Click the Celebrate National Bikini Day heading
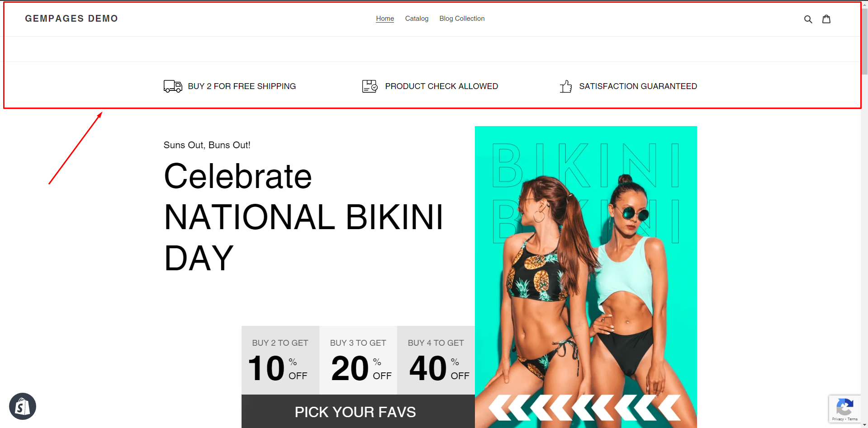 [x=304, y=217]
